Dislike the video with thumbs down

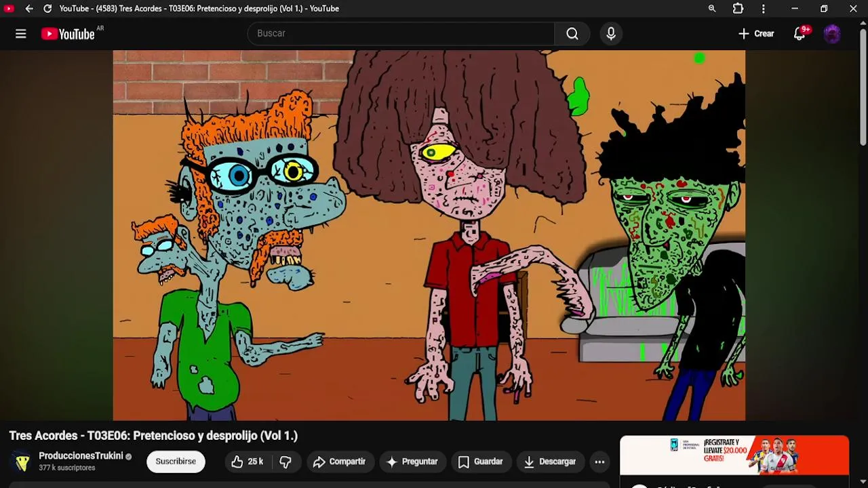click(285, 462)
